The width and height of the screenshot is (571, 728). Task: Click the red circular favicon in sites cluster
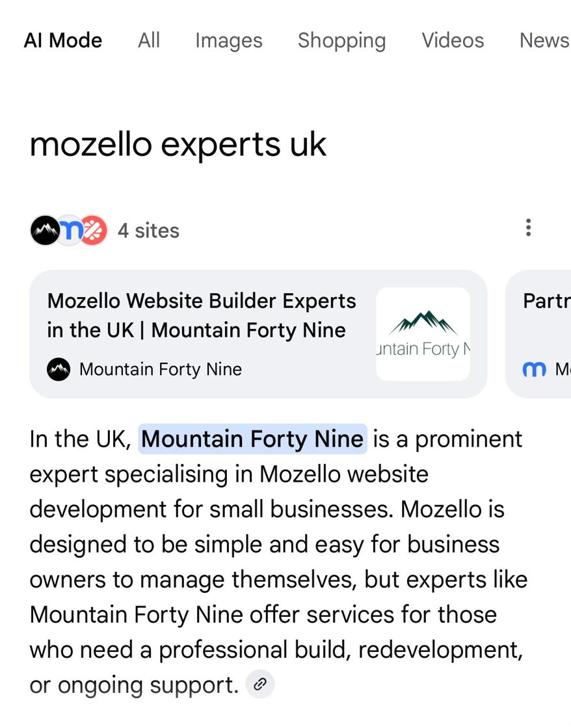(94, 230)
